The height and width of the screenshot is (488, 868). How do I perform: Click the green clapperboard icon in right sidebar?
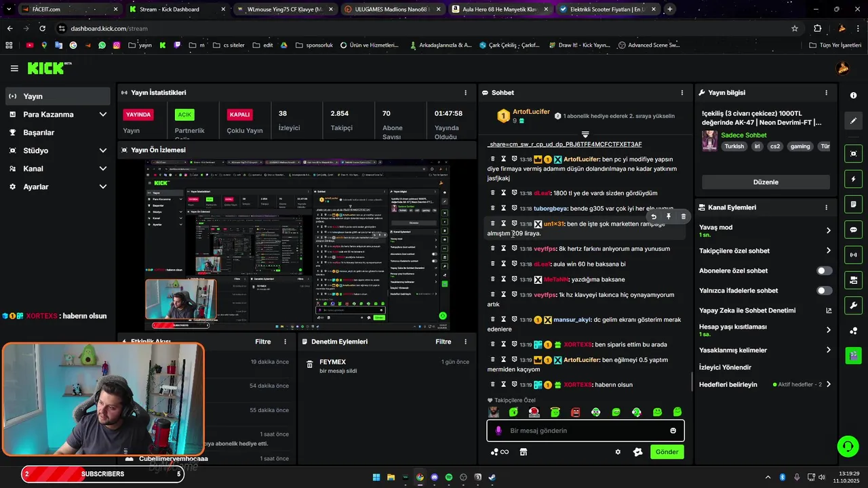(854, 354)
